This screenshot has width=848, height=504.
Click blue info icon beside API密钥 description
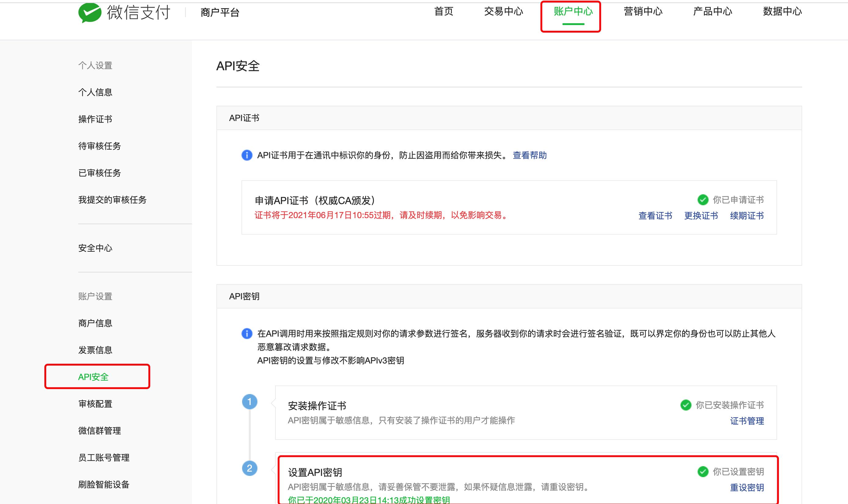(x=247, y=334)
